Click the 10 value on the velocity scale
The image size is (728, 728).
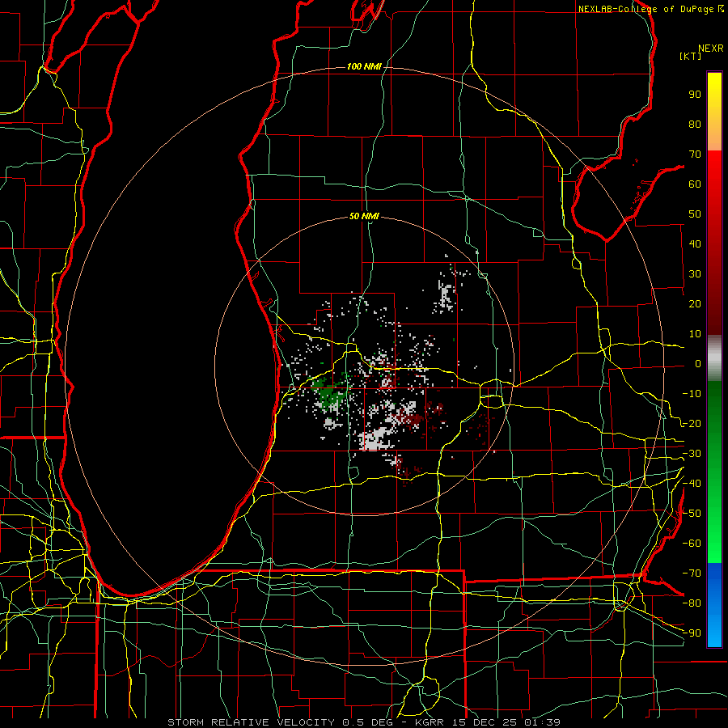coord(695,334)
